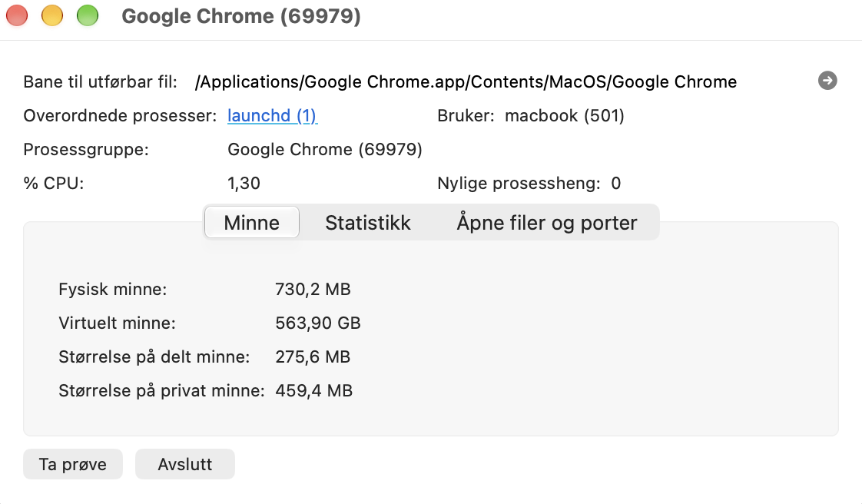Image resolution: width=862 pixels, height=504 pixels.
Task: Close the Google Chrome process window
Action: point(17,15)
